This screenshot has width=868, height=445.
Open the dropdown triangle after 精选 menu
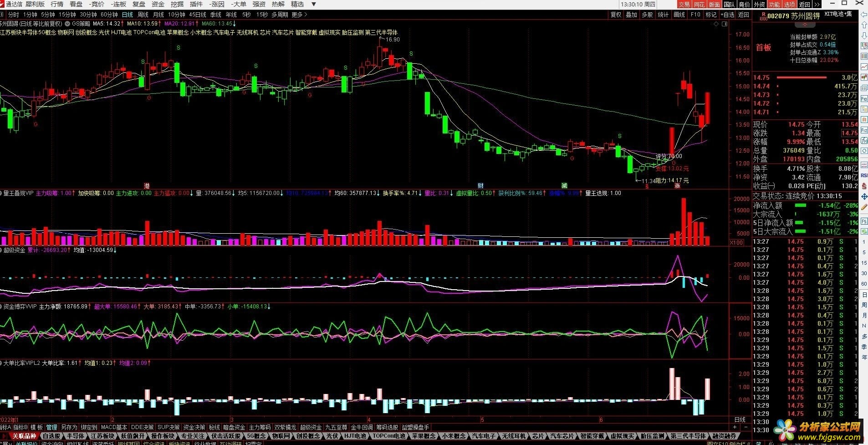tap(313, 4)
